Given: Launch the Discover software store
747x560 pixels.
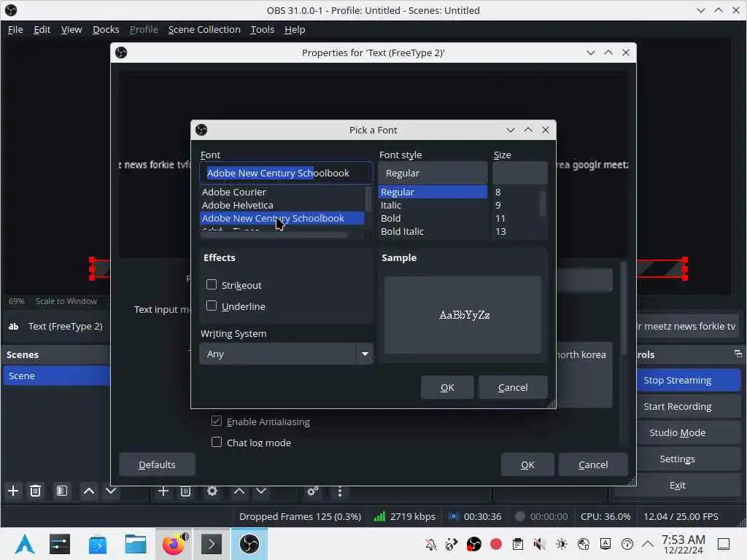Looking at the screenshot, I should pos(98,544).
